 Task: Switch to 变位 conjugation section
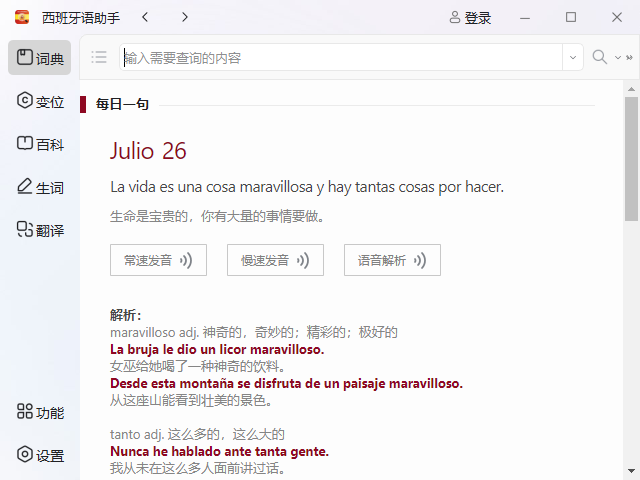[40, 101]
